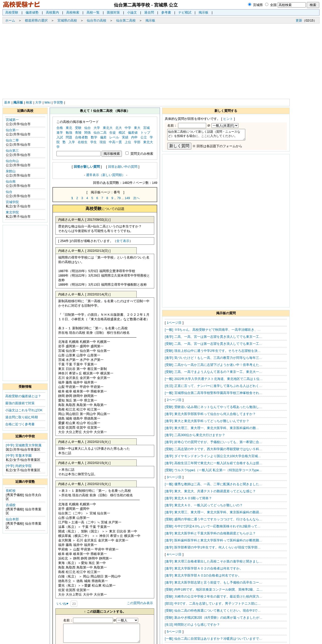
Task: Open the 偏差値塾 menu item
Action: click(32, 13)
